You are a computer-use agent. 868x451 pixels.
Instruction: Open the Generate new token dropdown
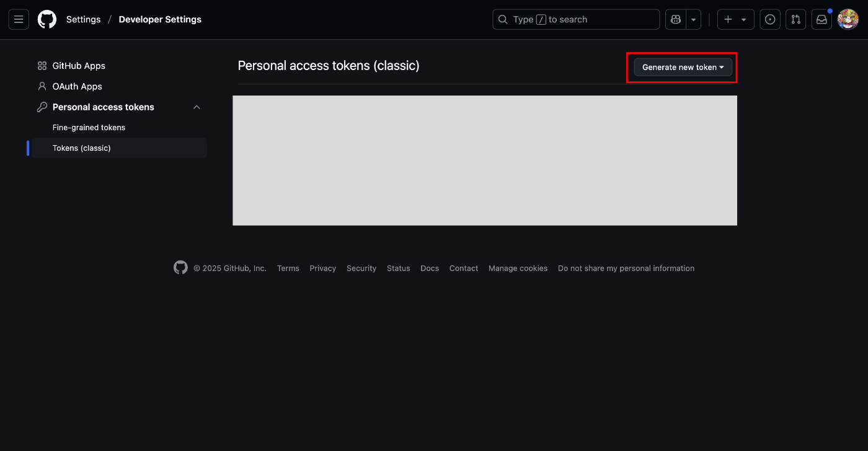pos(683,67)
